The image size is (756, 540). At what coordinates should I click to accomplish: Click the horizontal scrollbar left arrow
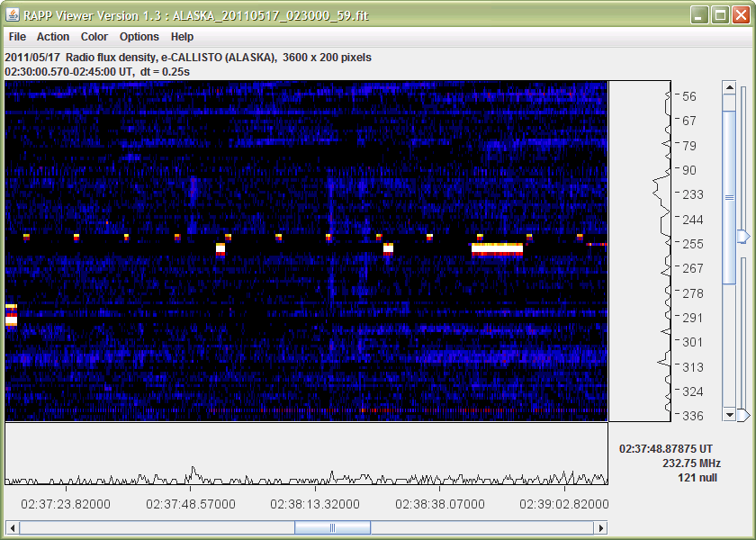[x=13, y=528]
